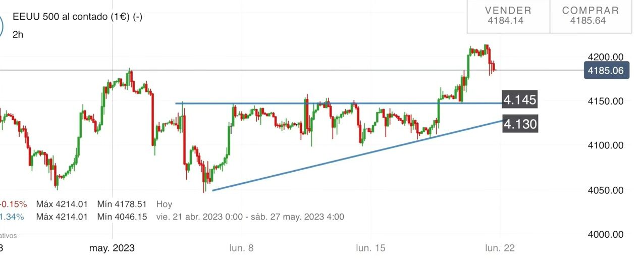Select the current price tag 4185.06
644x260 pixels.
point(607,70)
